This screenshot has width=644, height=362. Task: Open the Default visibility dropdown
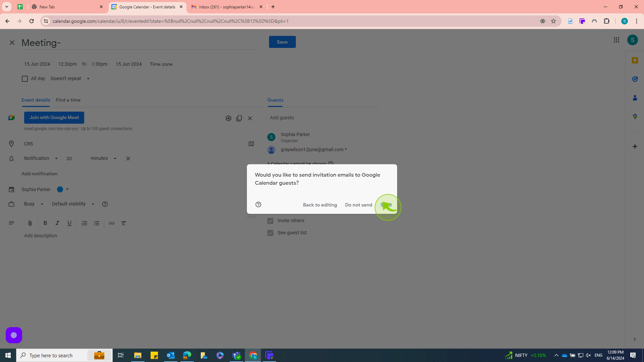coord(73,204)
